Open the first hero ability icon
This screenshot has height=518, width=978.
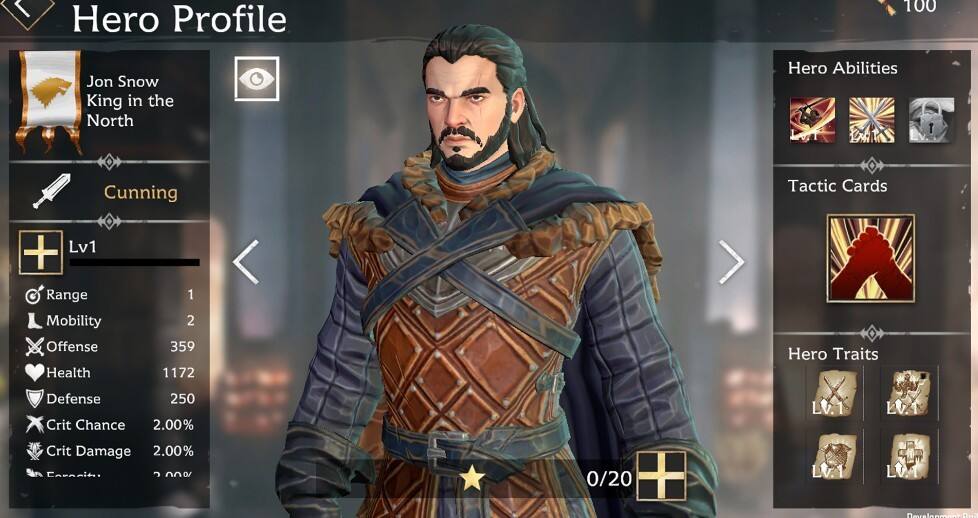pyautogui.click(x=812, y=120)
